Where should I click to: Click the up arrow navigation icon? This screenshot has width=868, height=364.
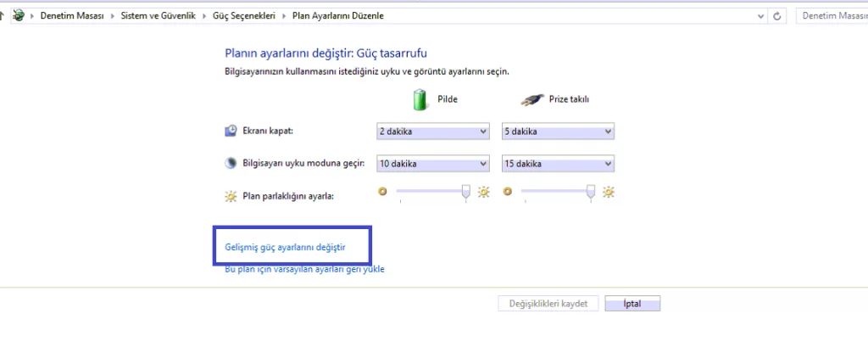pyautogui.click(x=3, y=16)
